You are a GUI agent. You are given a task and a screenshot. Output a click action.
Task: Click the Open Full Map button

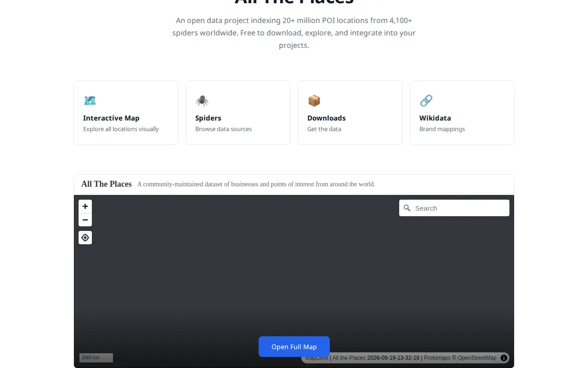(294, 347)
